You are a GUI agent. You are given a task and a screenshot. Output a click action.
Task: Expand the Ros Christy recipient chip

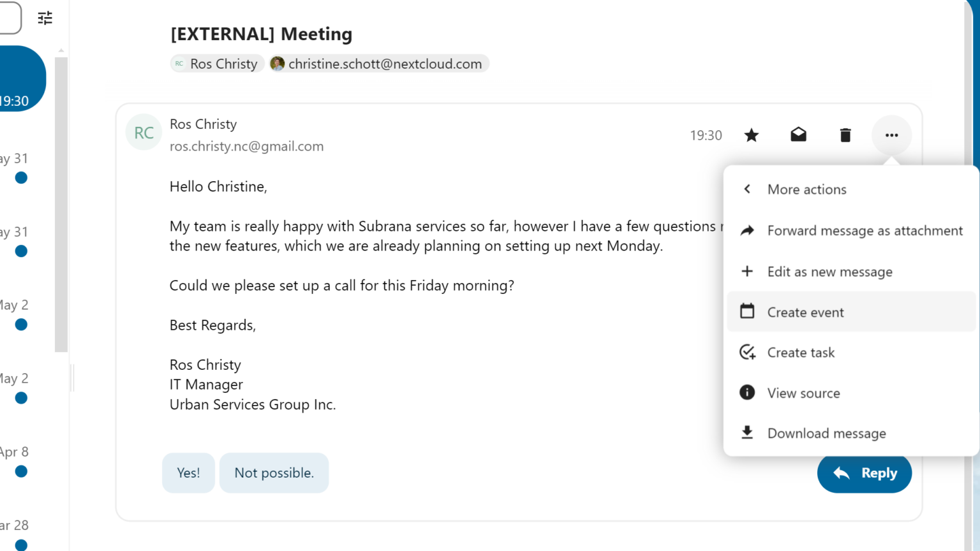coord(217,63)
